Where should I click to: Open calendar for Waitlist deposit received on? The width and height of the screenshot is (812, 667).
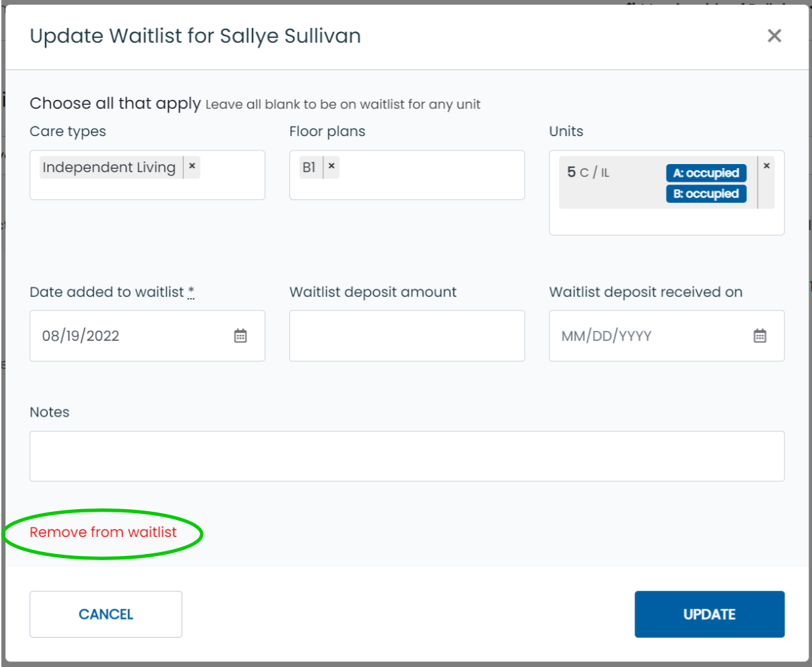(759, 336)
